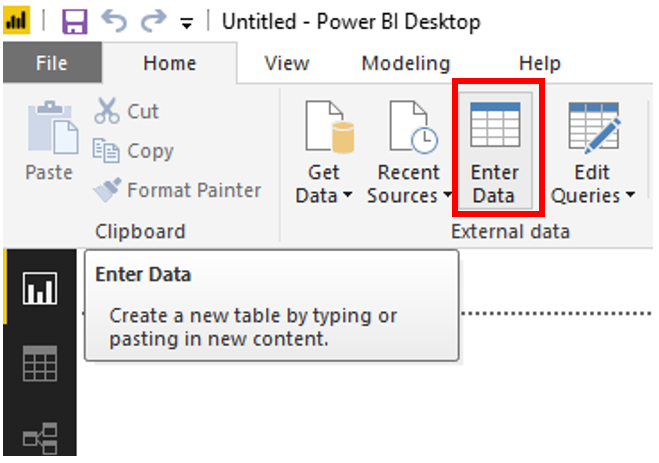Viewport: 659px width, 463px height.
Task: Switch to Report view in sidebar
Action: [x=40, y=288]
